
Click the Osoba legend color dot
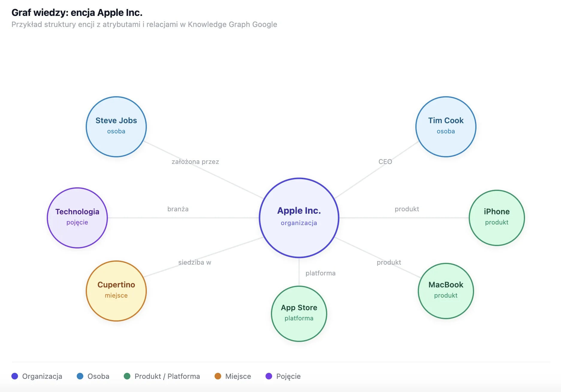[x=80, y=376]
